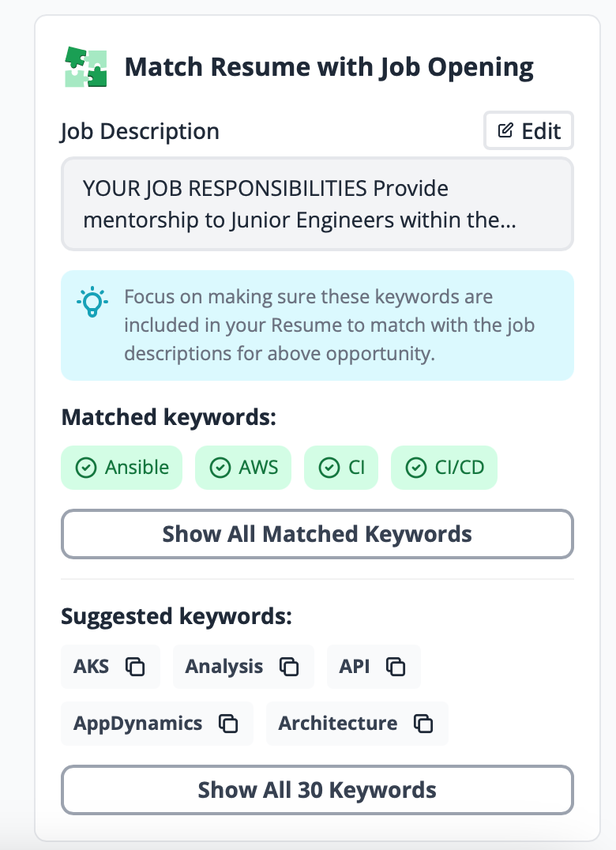Click the Match Resume with Job Opening heading
The height and width of the screenshot is (850, 616).
pos(329,67)
